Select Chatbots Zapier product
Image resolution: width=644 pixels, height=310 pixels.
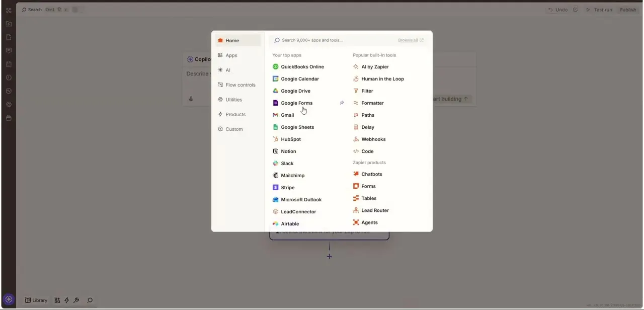coord(367,174)
